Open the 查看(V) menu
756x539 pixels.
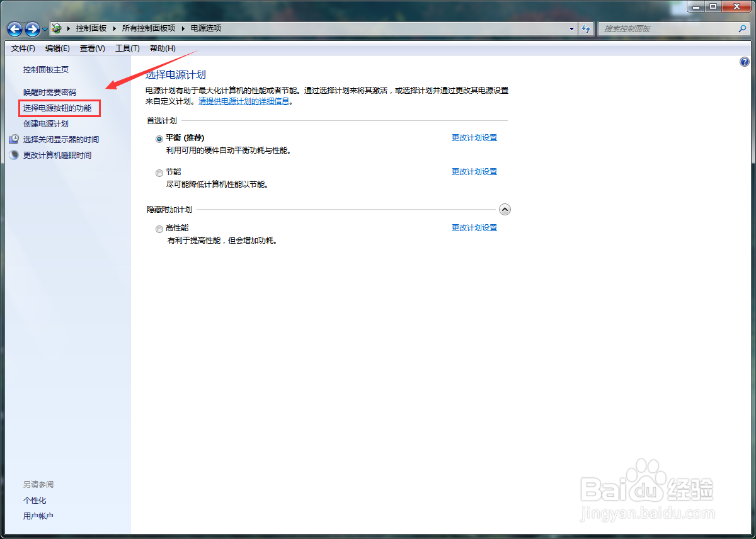tap(92, 48)
